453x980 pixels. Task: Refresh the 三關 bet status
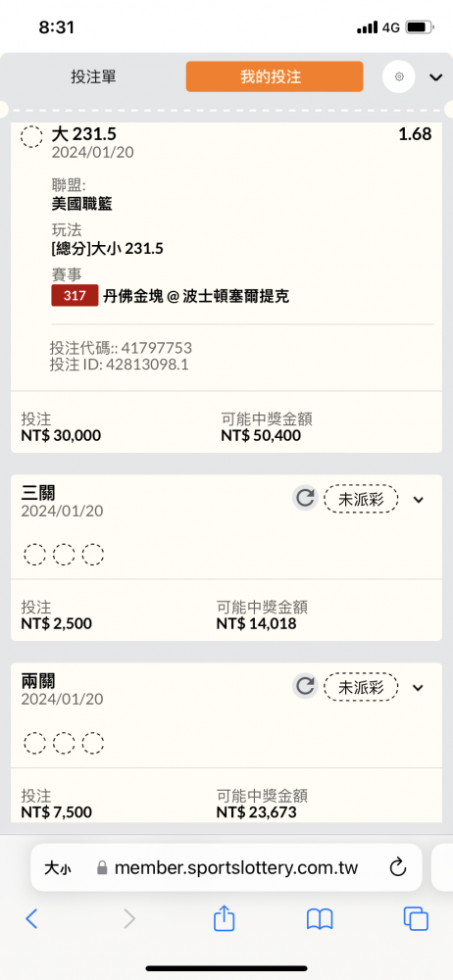tap(305, 499)
